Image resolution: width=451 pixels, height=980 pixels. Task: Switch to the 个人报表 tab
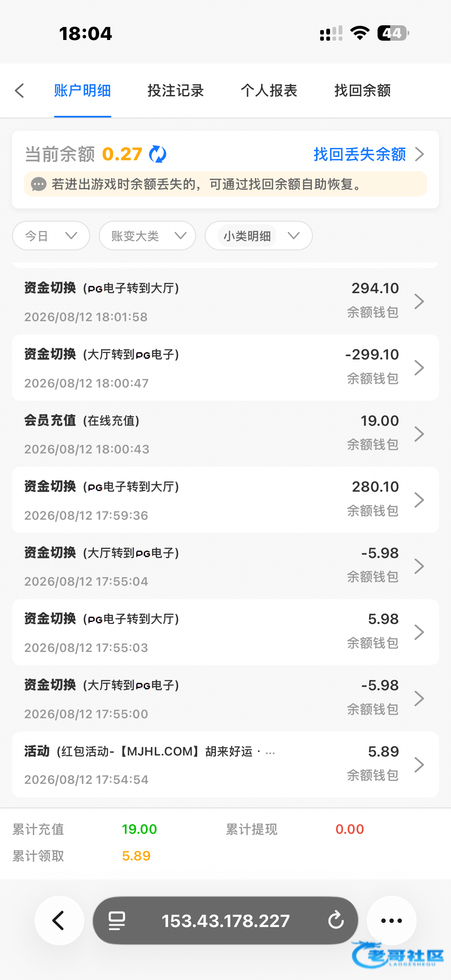[x=269, y=91]
